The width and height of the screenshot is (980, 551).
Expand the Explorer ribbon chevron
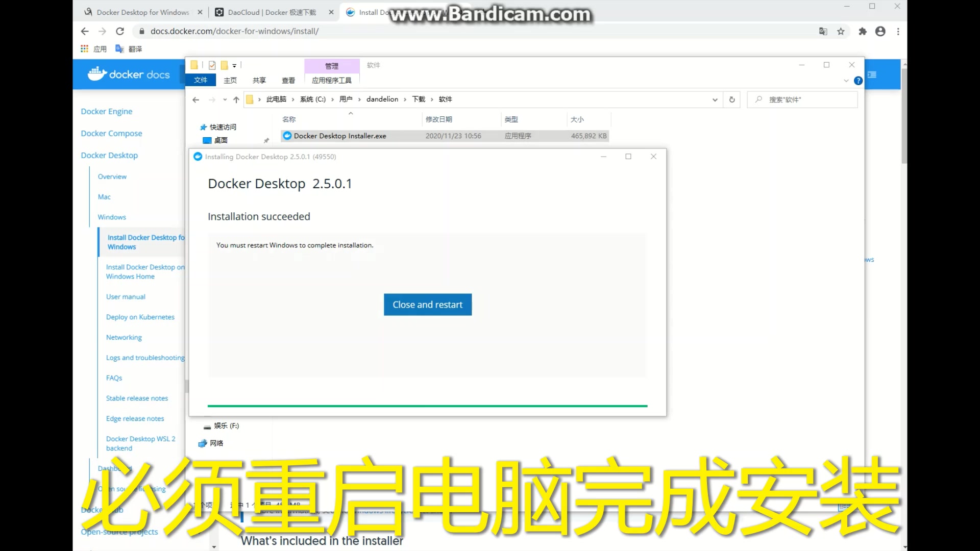pos(846,81)
